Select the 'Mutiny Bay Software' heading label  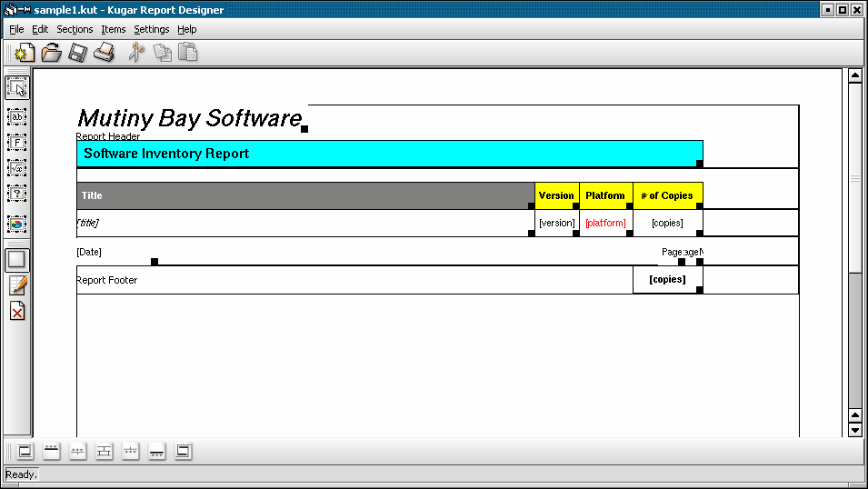(192, 118)
